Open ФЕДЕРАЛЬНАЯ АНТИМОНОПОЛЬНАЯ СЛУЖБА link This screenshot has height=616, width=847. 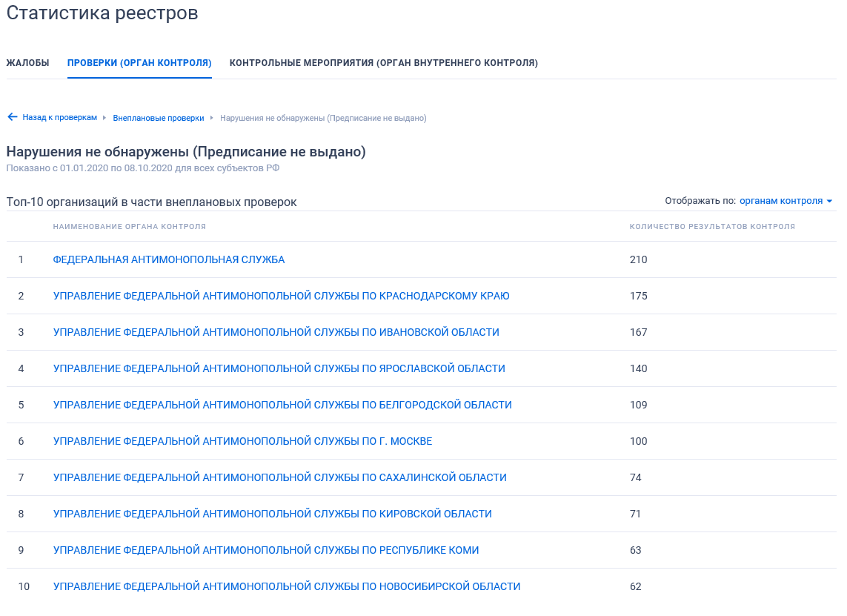point(168,259)
